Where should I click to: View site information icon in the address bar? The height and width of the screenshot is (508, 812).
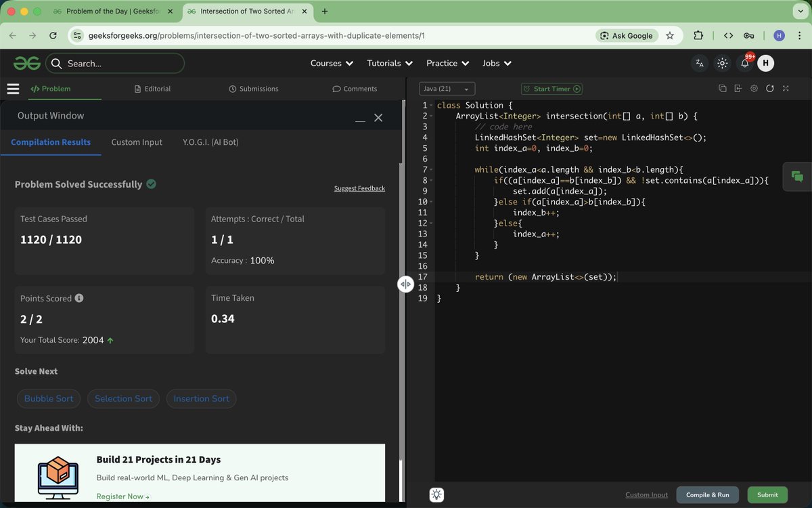coord(77,36)
